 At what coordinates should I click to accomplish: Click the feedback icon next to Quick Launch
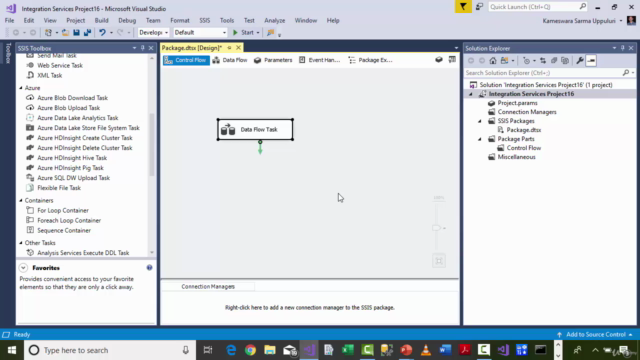pyautogui.click(x=479, y=7)
